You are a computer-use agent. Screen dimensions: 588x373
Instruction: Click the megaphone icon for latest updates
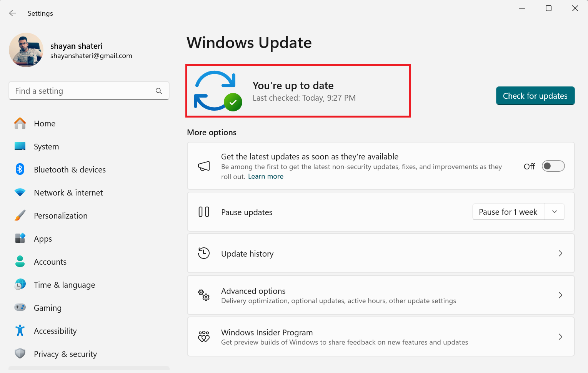(204, 166)
